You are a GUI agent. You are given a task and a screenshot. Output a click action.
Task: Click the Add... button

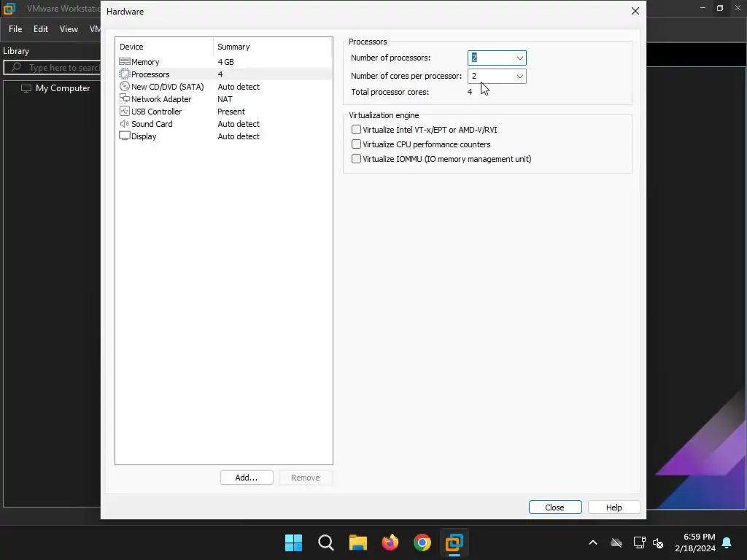pyautogui.click(x=247, y=478)
